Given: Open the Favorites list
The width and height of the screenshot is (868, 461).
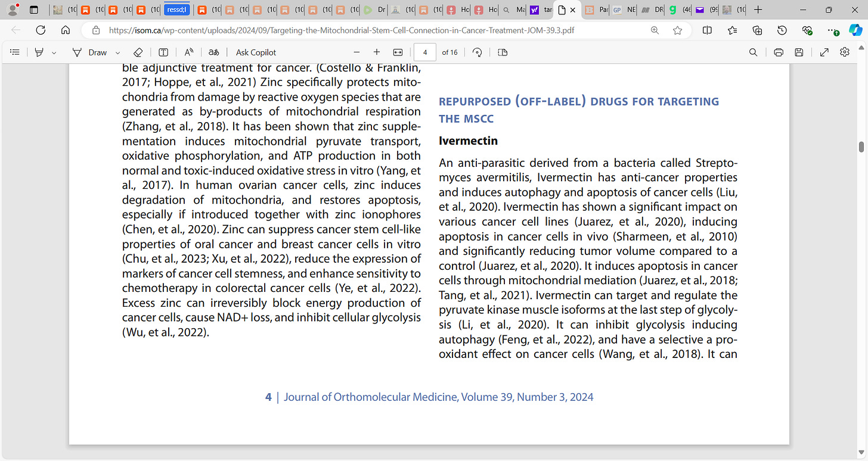Looking at the screenshot, I should pyautogui.click(x=732, y=30).
